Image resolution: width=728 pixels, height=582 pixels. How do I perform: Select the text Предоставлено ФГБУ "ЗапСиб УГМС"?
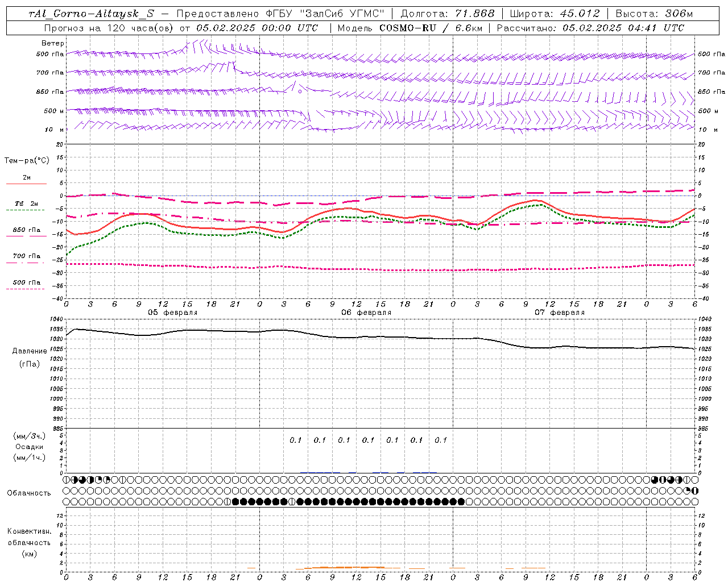pyautogui.click(x=280, y=14)
